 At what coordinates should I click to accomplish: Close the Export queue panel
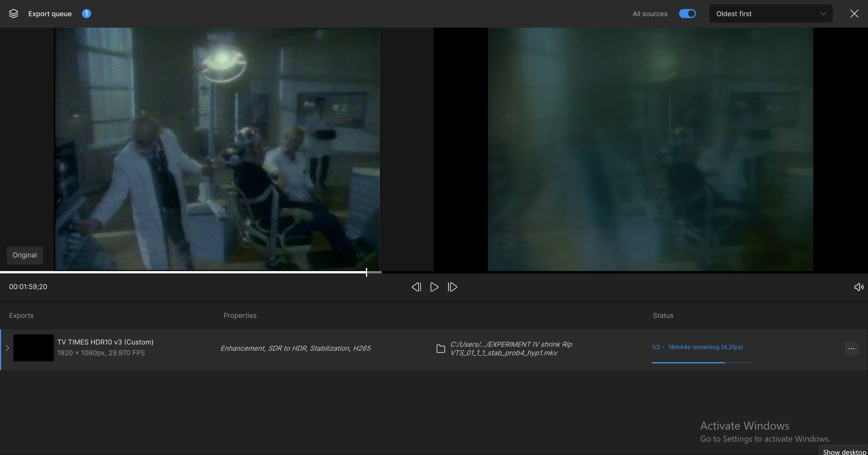click(x=854, y=14)
